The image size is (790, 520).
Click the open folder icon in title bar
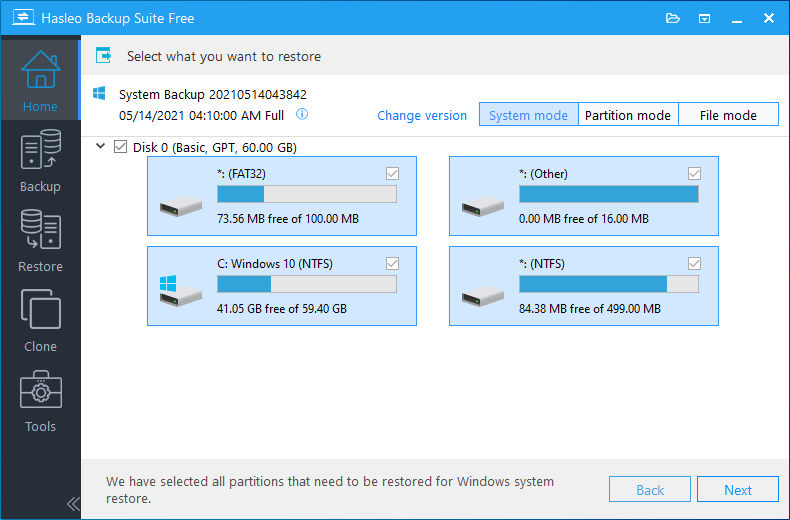(672, 18)
